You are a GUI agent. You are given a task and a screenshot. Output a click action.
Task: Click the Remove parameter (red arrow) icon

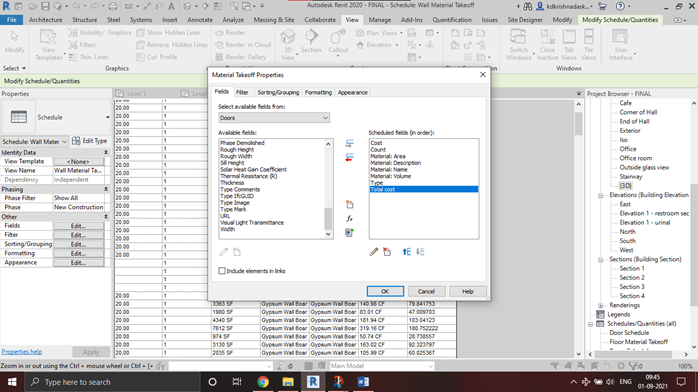pyautogui.click(x=349, y=158)
